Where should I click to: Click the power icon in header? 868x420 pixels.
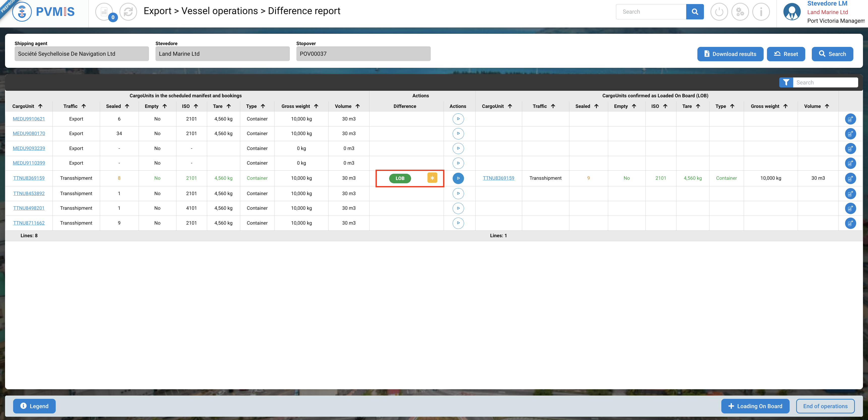pyautogui.click(x=719, y=12)
